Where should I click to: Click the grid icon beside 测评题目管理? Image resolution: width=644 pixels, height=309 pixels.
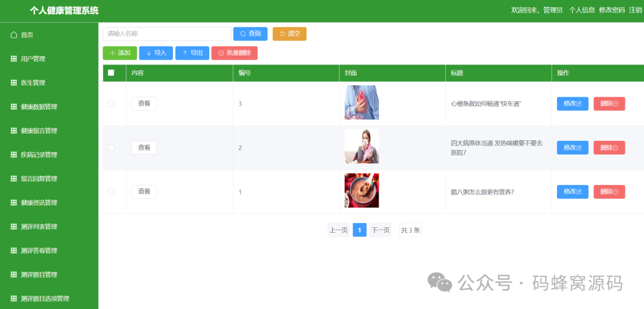[14, 274]
